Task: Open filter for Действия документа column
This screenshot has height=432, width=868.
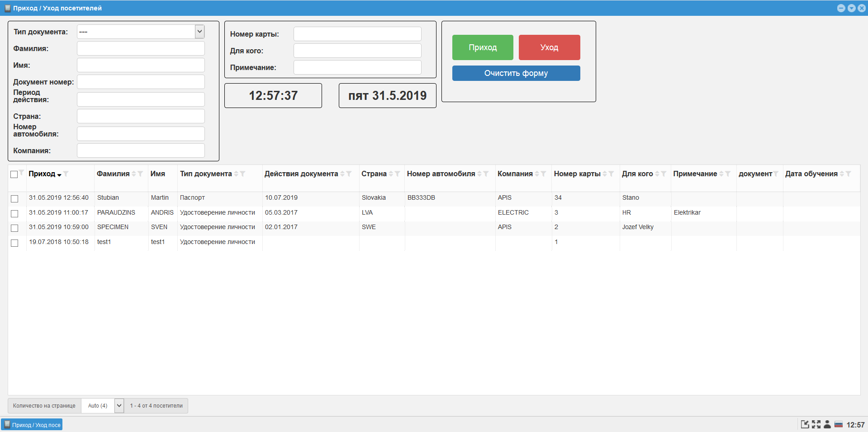Action: click(349, 174)
